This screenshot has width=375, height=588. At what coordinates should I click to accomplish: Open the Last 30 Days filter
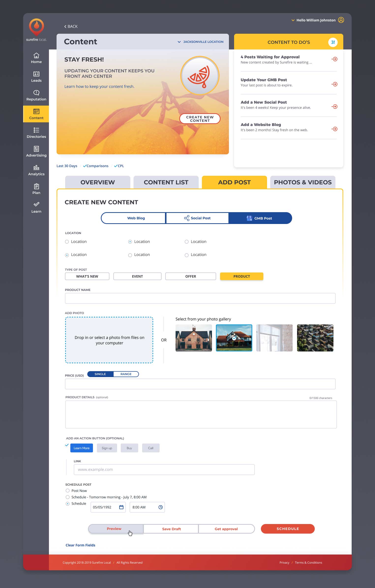67,166
